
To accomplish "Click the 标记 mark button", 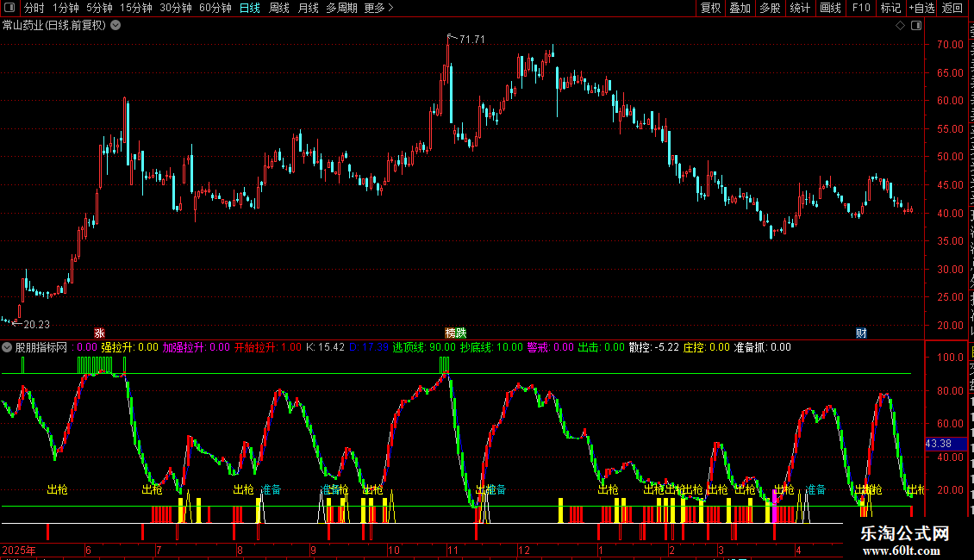I will pyautogui.click(x=890, y=8).
